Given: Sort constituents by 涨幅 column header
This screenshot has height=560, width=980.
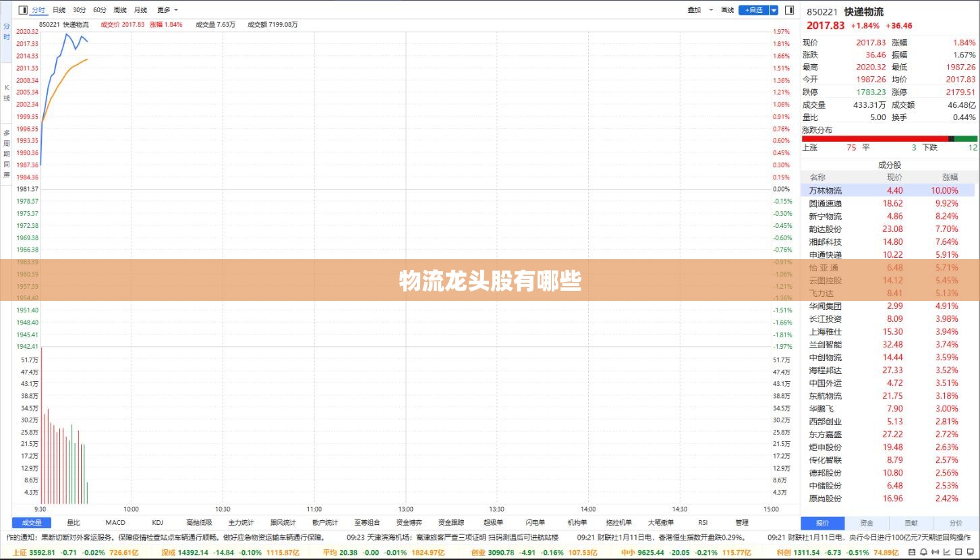Looking at the screenshot, I should coord(950,177).
